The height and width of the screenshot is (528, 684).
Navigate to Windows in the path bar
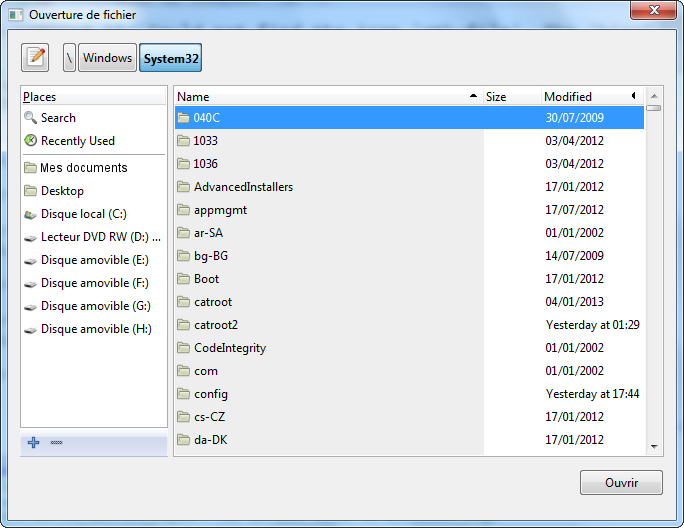(107, 58)
